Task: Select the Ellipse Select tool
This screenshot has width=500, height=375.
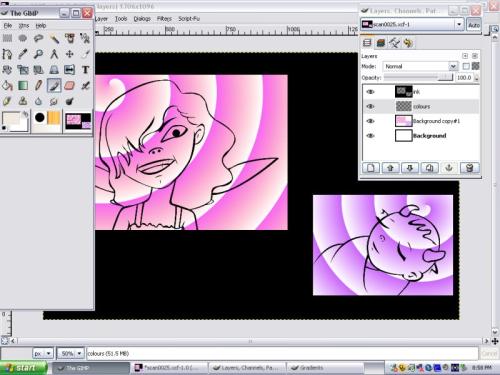Action: pyautogui.click(x=23, y=38)
